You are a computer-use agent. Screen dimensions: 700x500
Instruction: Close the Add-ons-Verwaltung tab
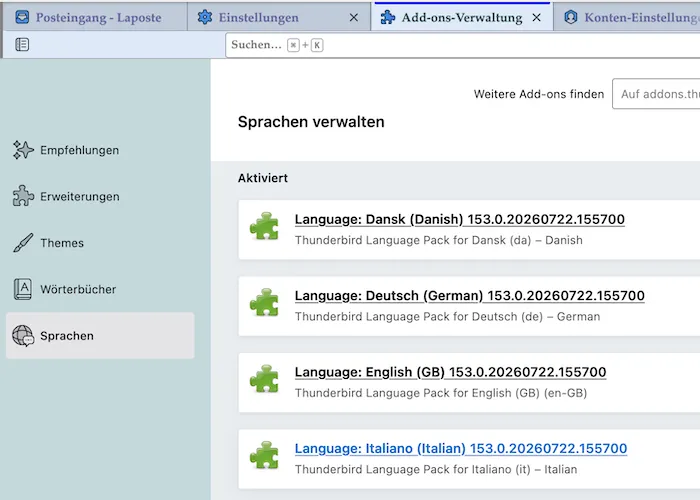(537, 17)
